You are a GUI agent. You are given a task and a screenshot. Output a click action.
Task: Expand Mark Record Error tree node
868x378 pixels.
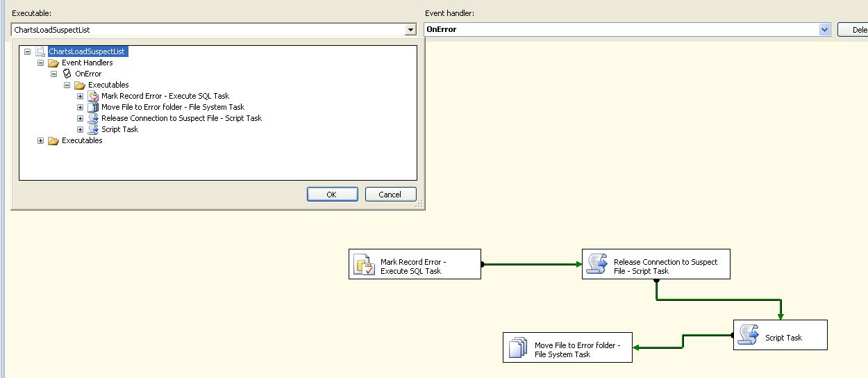80,96
